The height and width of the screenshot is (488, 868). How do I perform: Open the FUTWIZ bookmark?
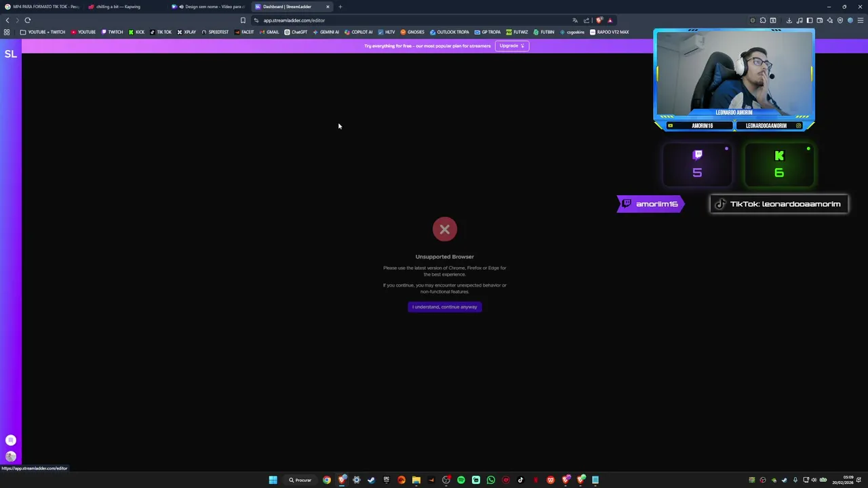coord(517,32)
